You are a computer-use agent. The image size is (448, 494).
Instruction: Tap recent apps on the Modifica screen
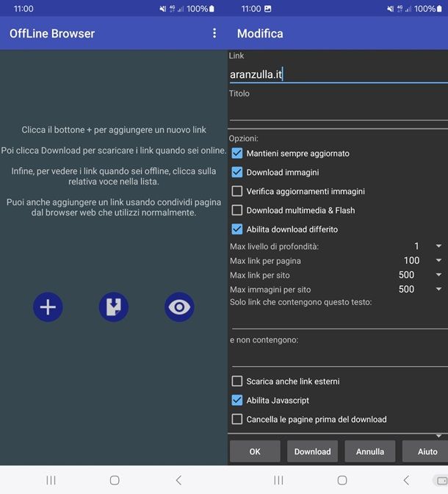(278, 480)
